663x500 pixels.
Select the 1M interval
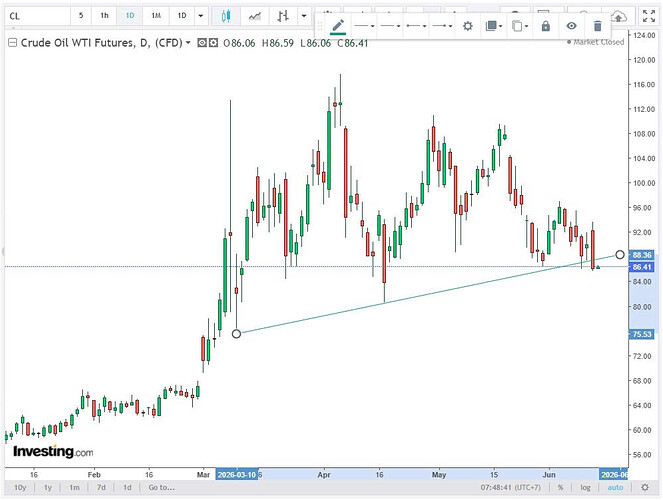[x=156, y=16]
